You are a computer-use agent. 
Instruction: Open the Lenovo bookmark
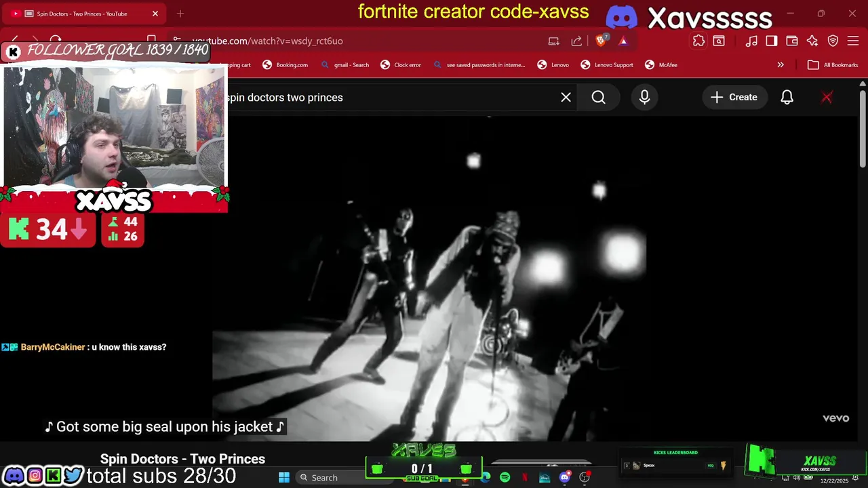553,65
